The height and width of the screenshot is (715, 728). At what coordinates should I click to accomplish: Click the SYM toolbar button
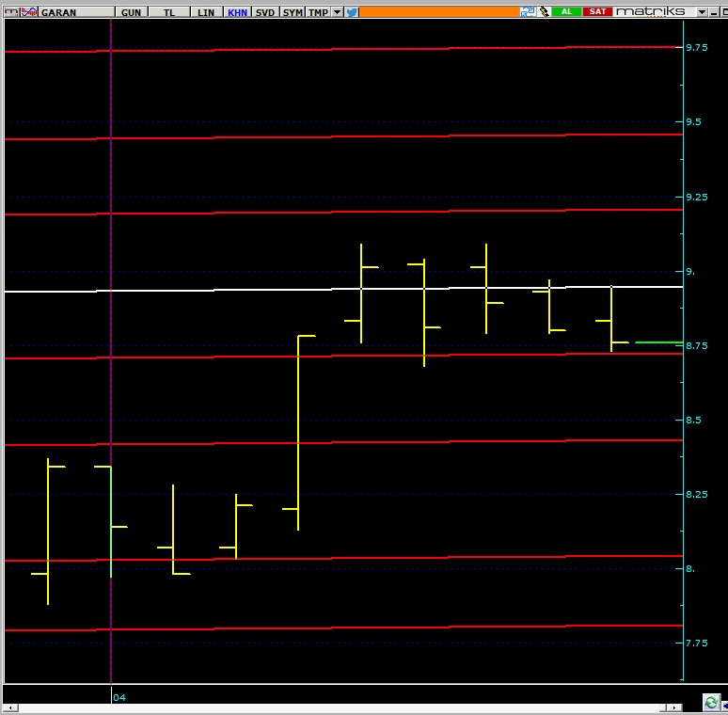click(293, 12)
